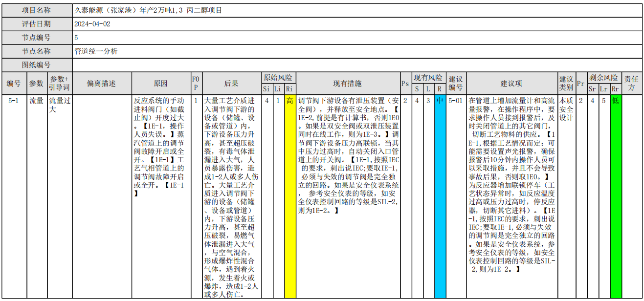Click the 建议类别 column header
Screen dimensions: 644x301
click(566, 84)
